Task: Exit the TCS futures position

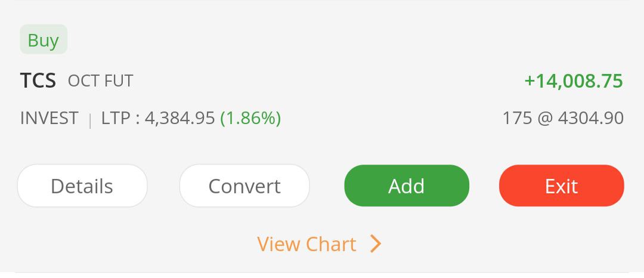Action: 561,186
